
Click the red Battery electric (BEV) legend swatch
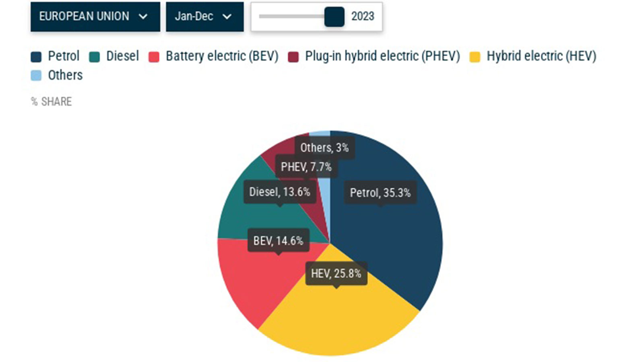(x=154, y=56)
